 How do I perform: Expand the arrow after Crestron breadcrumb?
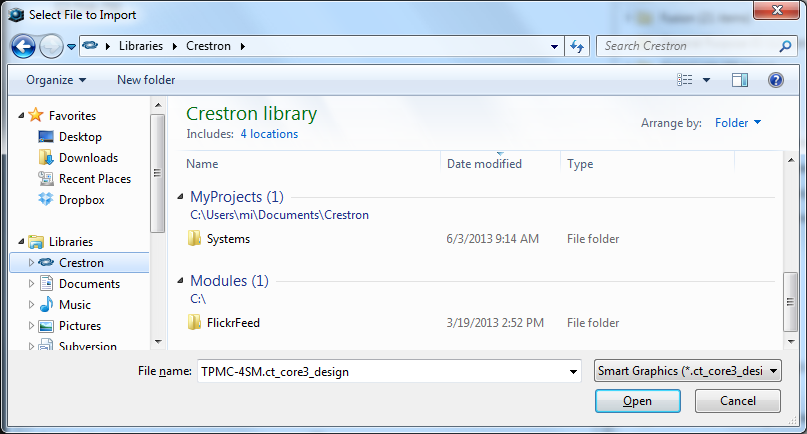point(242,46)
